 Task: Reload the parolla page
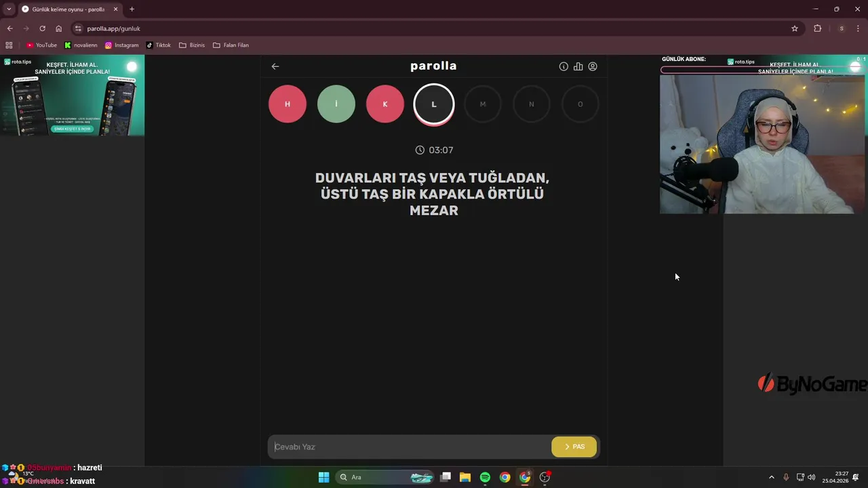tap(42, 28)
